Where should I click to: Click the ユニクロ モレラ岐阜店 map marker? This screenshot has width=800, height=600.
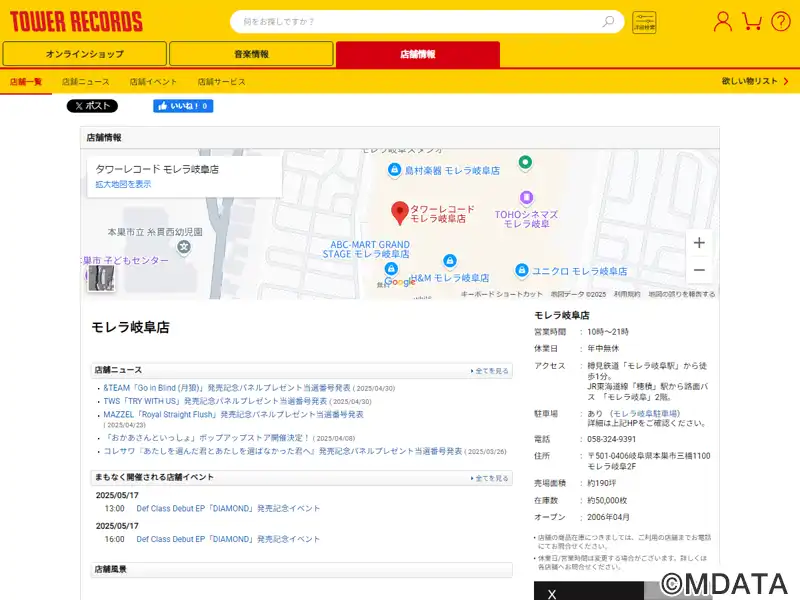click(521, 270)
